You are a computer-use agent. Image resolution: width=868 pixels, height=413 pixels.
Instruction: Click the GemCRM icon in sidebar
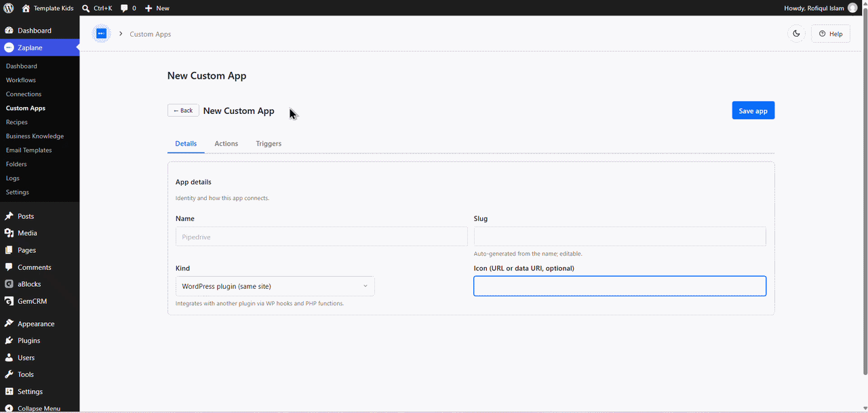tap(9, 301)
